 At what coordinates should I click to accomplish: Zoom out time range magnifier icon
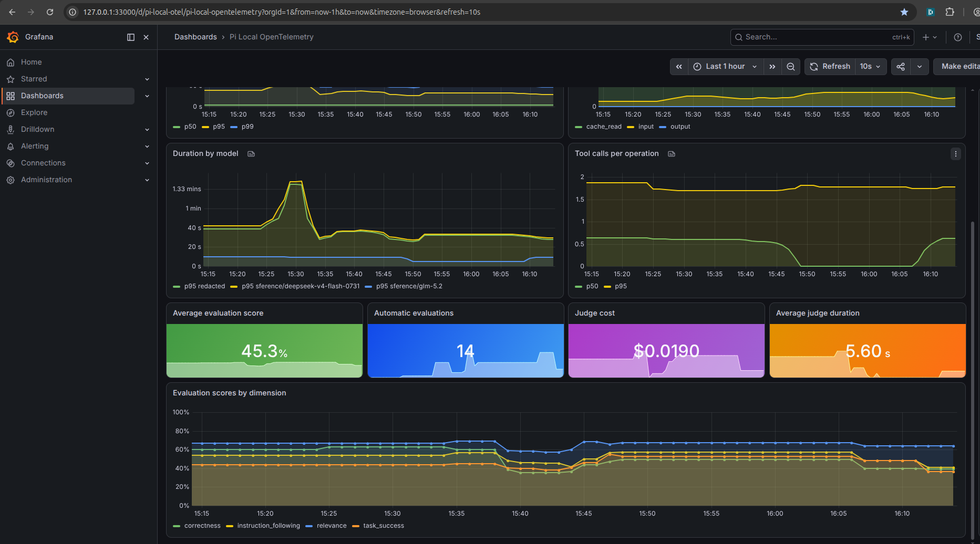click(790, 67)
